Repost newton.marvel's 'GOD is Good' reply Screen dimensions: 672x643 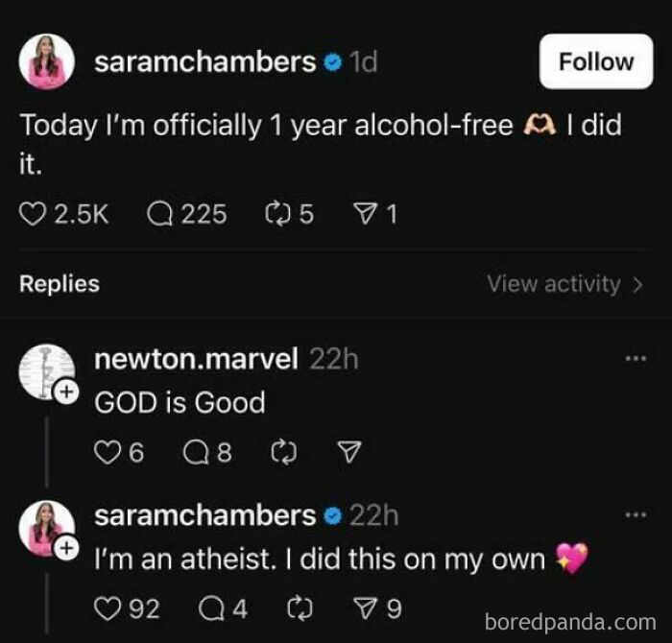tap(284, 452)
